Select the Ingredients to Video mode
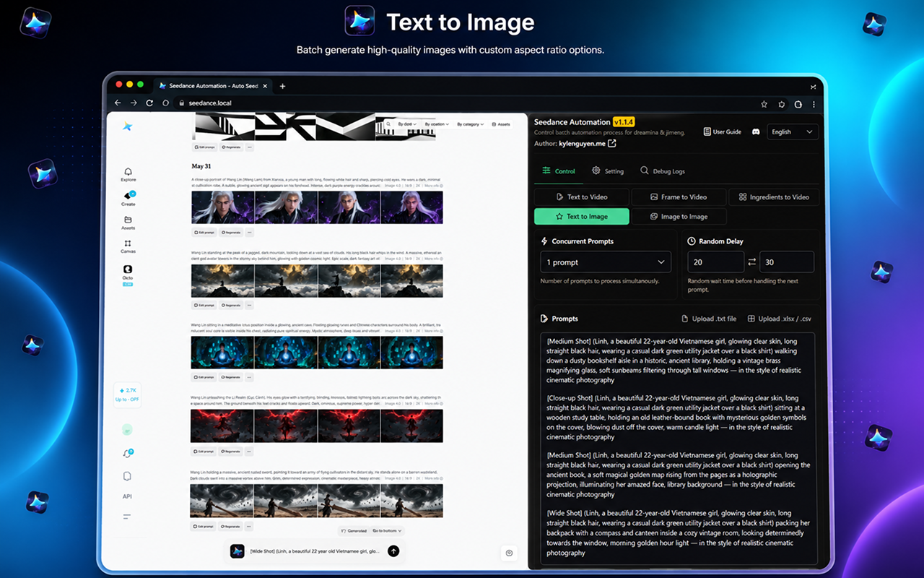This screenshot has height=578, width=924. point(772,197)
